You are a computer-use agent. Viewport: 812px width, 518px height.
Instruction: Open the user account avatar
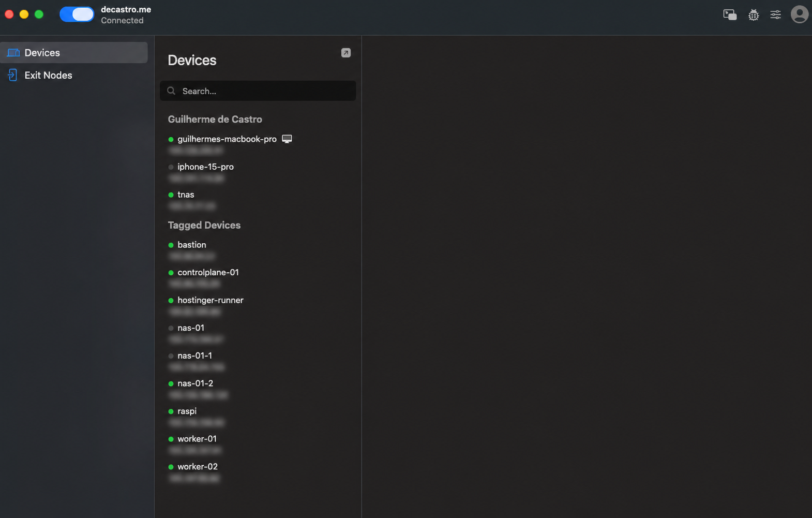[x=799, y=14]
